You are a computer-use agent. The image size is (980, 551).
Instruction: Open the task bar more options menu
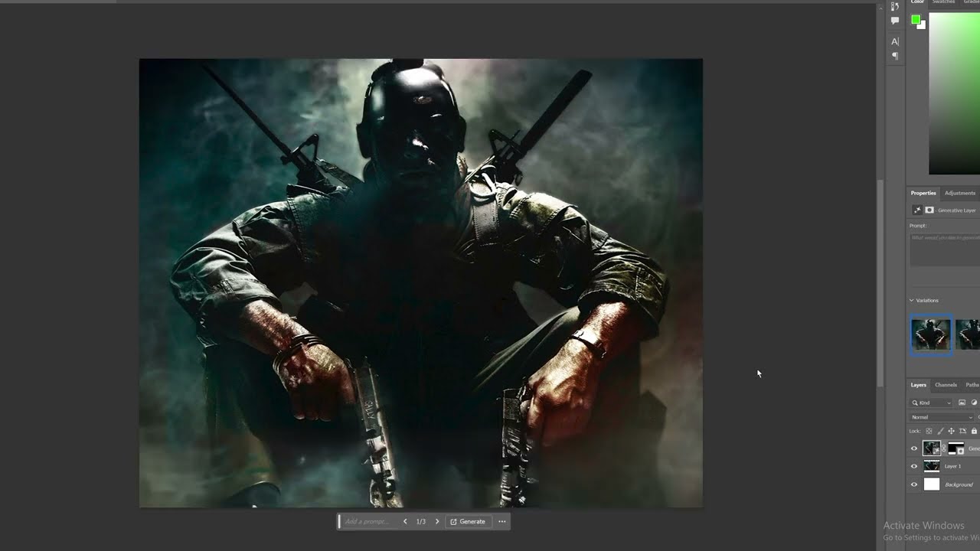pyautogui.click(x=502, y=522)
